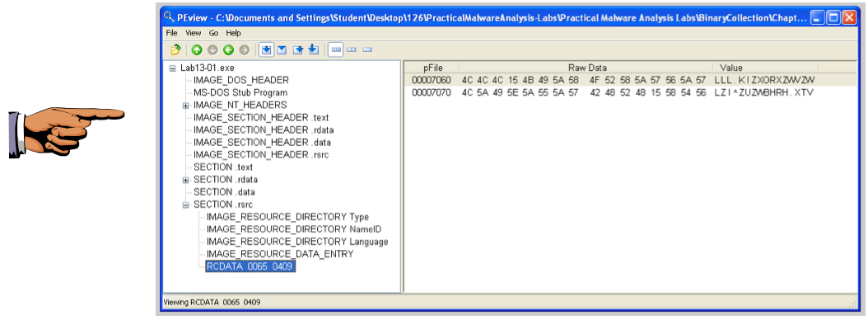Select SECTION .text in the tree
Image resolution: width=868 pixels, height=320 pixels.
coord(223,167)
